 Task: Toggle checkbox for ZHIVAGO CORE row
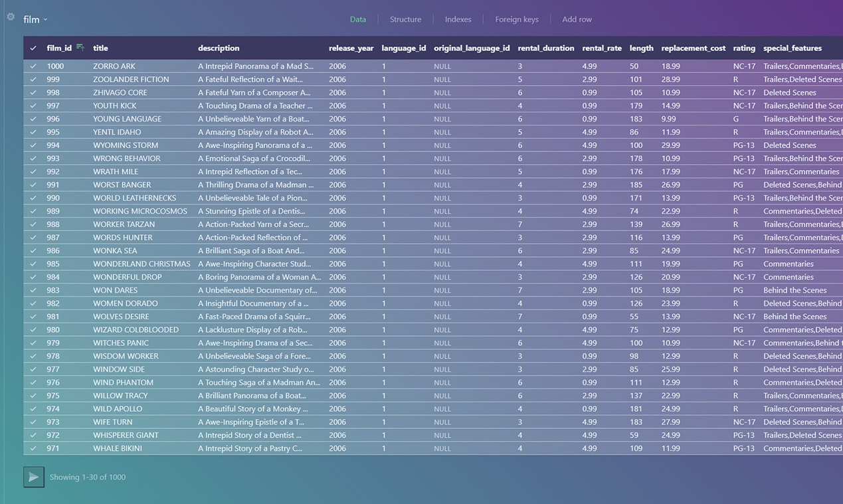(33, 93)
